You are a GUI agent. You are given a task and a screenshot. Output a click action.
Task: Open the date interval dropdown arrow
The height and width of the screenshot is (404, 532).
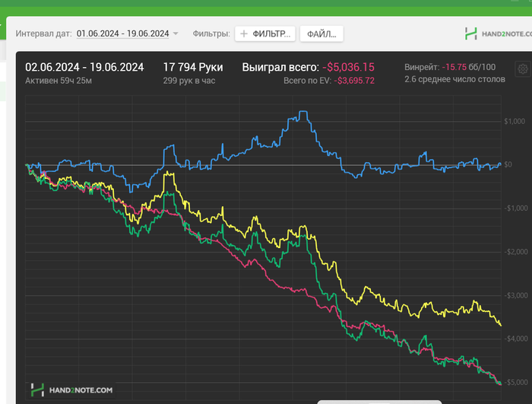click(176, 33)
